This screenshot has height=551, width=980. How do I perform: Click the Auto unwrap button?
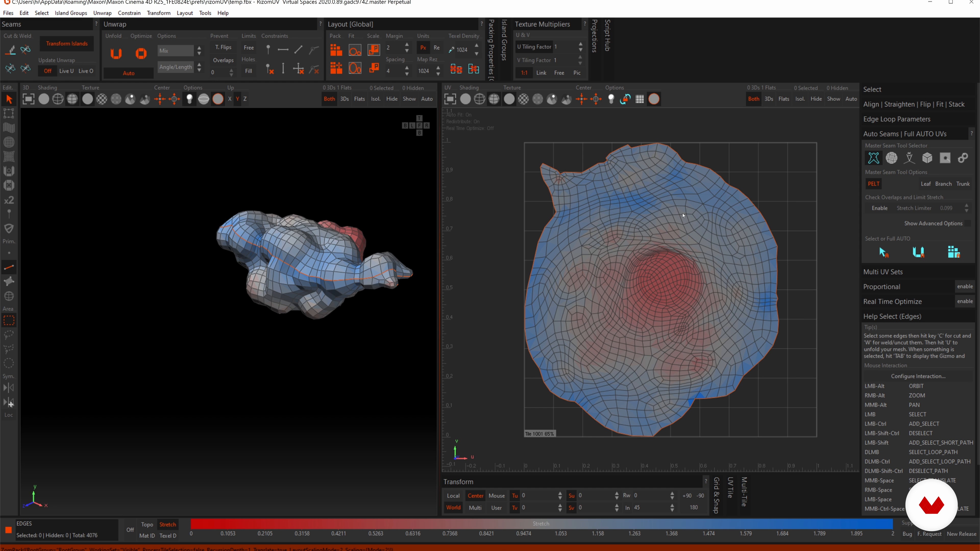pyautogui.click(x=129, y=73)
